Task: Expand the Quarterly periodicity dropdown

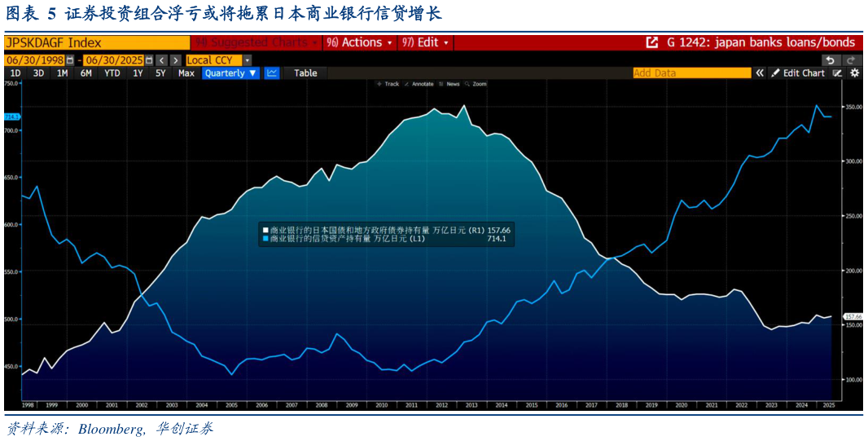Action: pyautogui.click(x=230, y=73)
